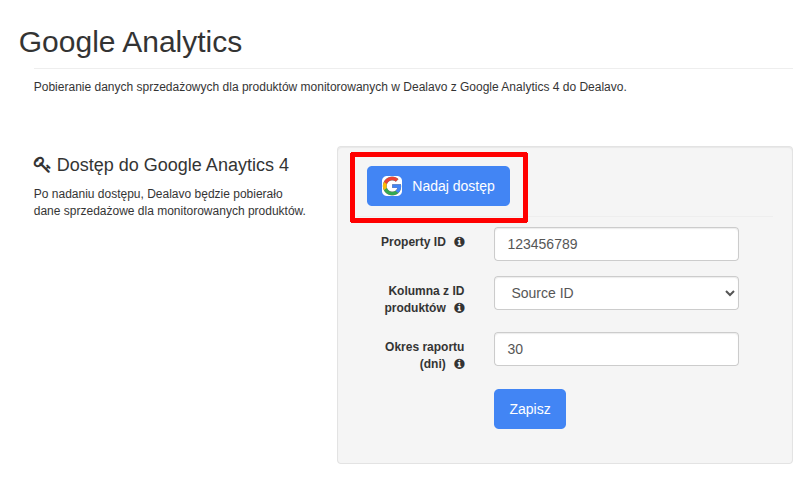This screenshot has height=480, width=810.
Task: Open the Source ID dropdown
Action: click(616, 293)
